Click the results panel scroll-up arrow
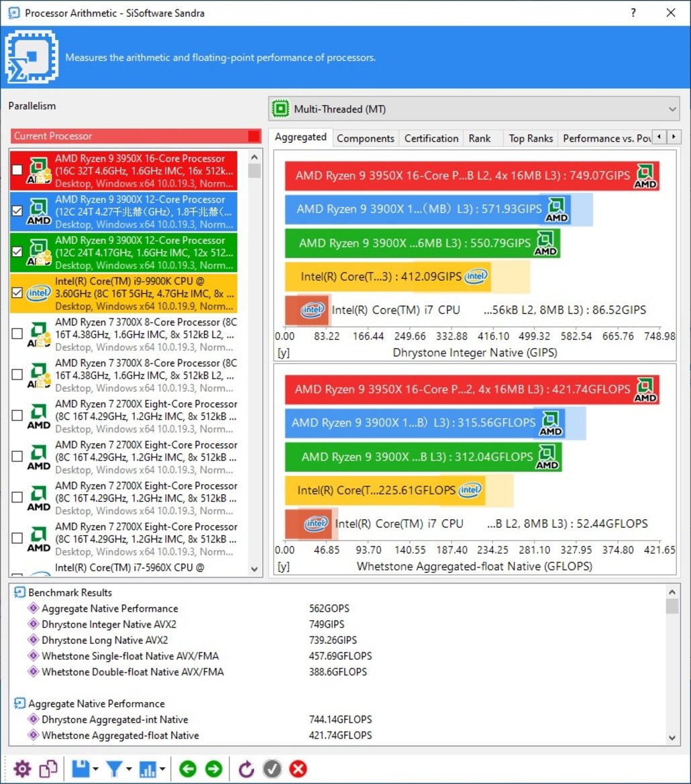This screenshot has width=691, height=784. (x=672, y=592)
